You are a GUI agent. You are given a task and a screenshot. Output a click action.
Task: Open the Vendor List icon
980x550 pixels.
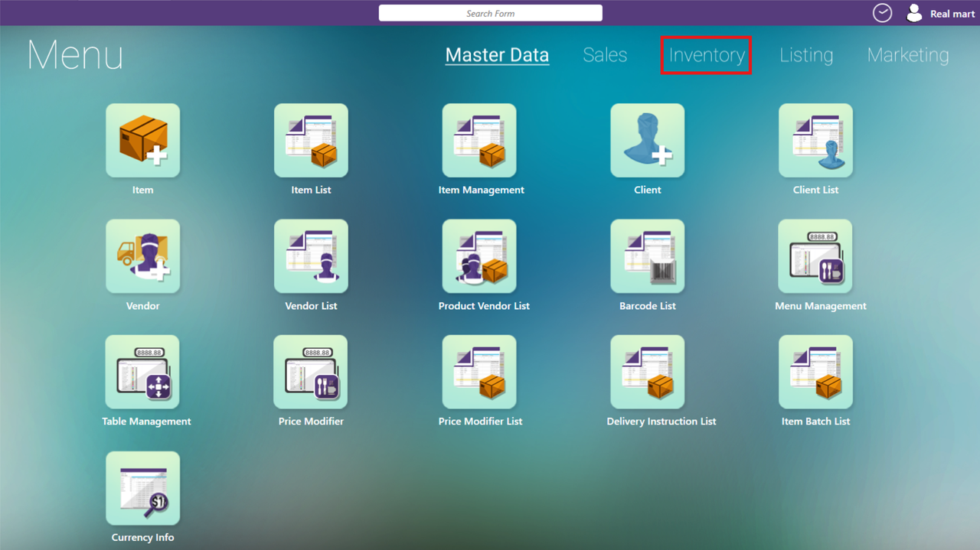311,256
